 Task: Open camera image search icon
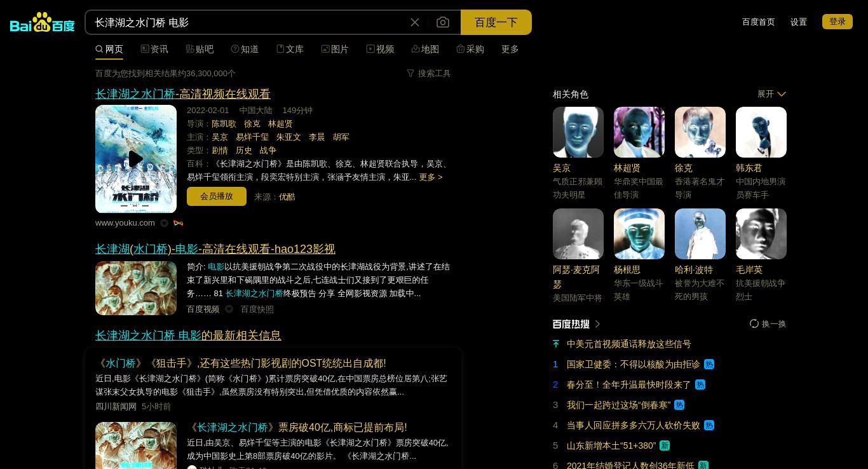[x=443, y=22]
